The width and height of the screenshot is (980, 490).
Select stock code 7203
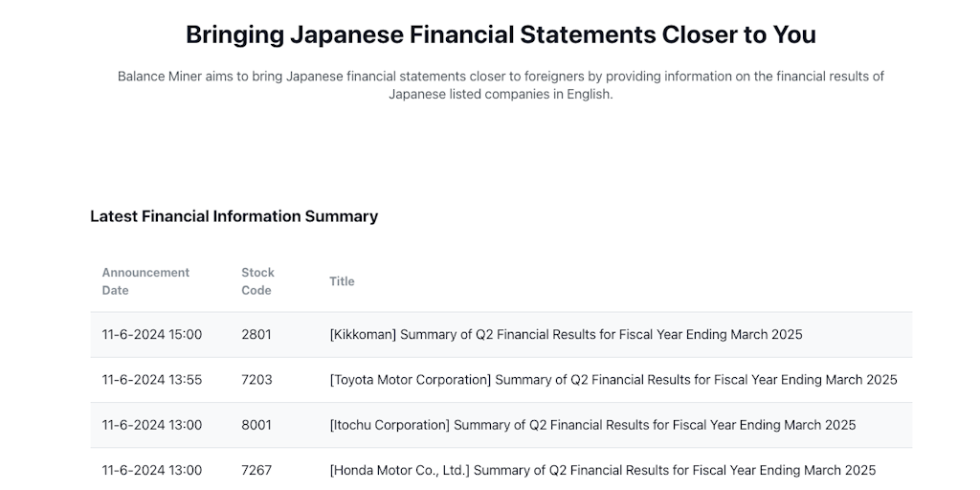(256, 380)
